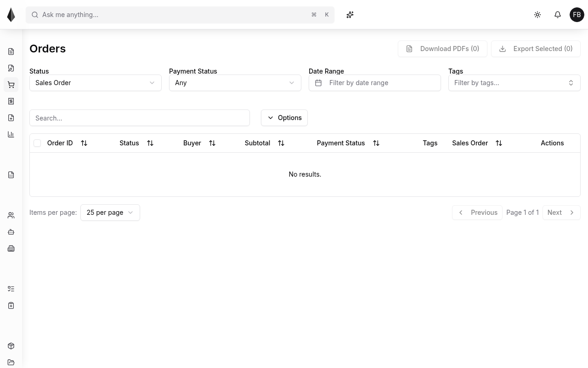Open the robot bot sidebar icon
This screenshot has width=588, height=368.
tap(11, 232)
